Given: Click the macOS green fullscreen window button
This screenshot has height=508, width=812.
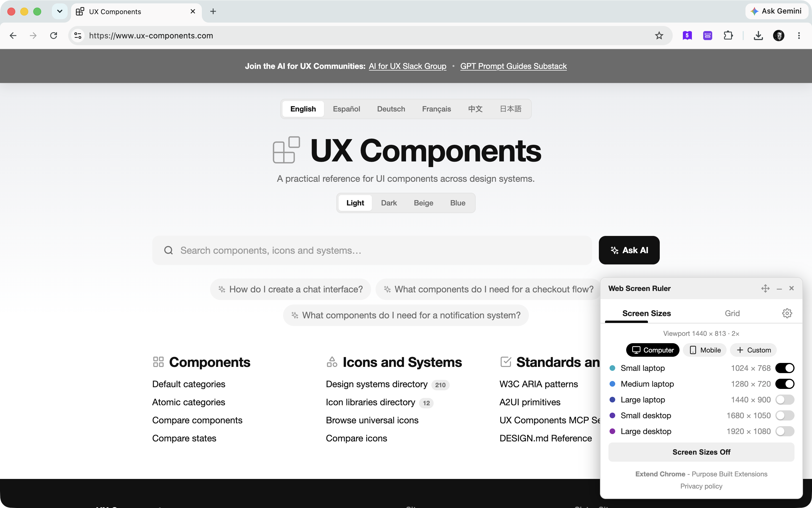Looking at the screenshot, I should point(37,11).
